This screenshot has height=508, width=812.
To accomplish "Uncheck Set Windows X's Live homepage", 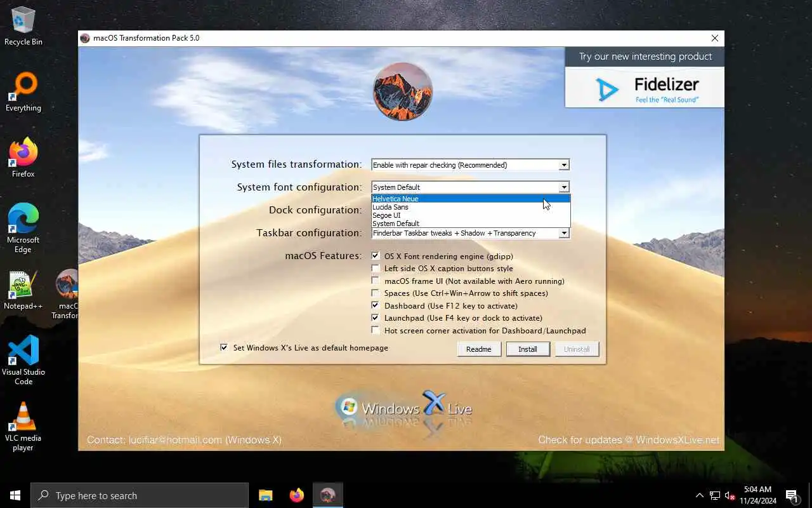I will pos(224,347).
